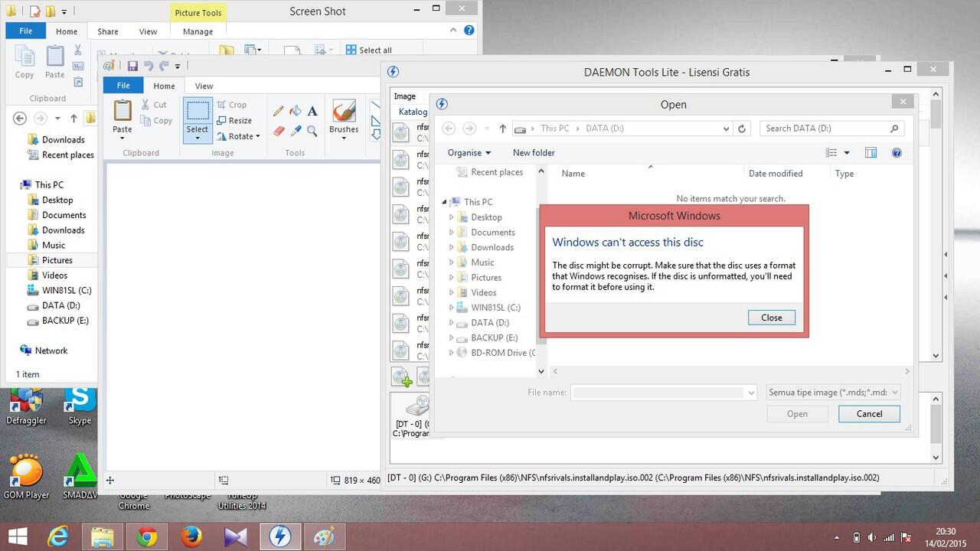Click New folder in Open dialog
980x551 pixels.
[534, 152]
